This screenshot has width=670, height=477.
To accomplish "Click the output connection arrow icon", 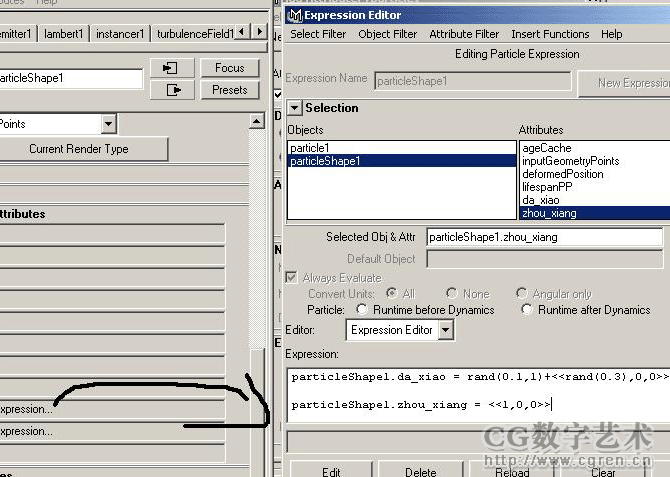I will pos(172,90).
